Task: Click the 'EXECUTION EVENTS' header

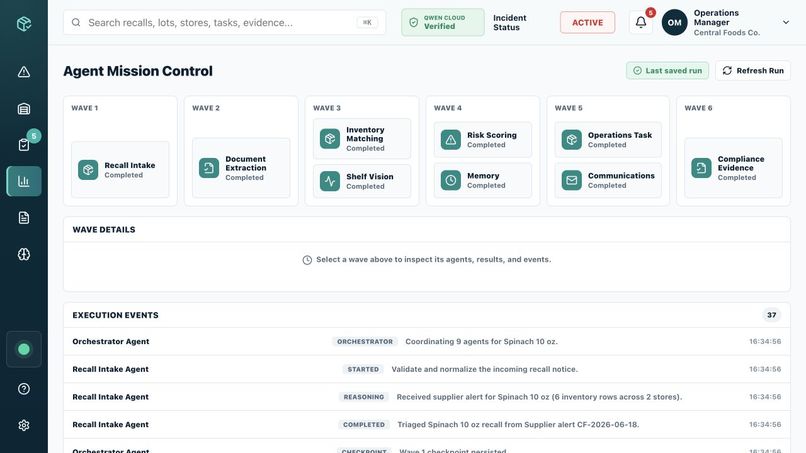Action: pyautogui.click(x=115, y=315)
